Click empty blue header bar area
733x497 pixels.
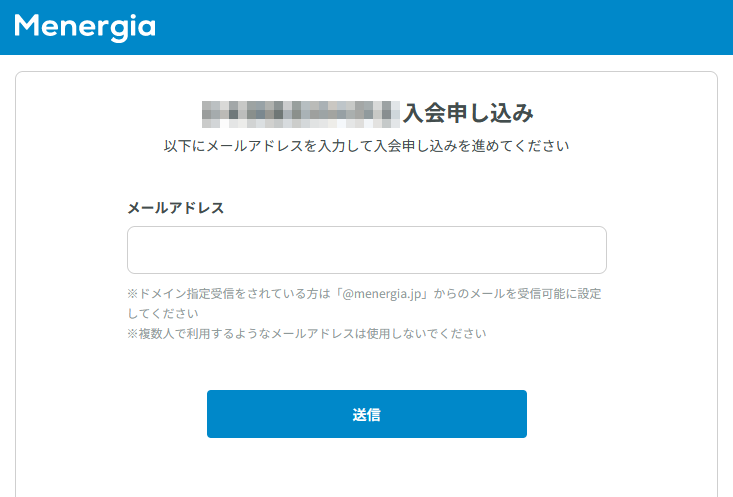coord(444,27)
